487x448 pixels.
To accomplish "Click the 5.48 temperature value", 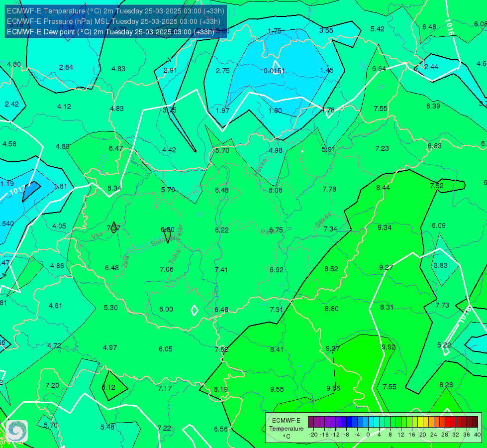I will 107,427.
